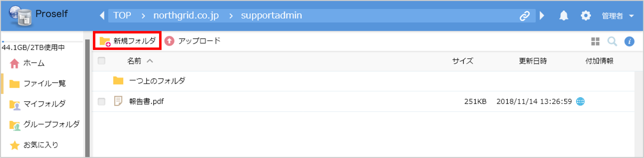Open settings via the gear icon

click(x=585, y=16)
